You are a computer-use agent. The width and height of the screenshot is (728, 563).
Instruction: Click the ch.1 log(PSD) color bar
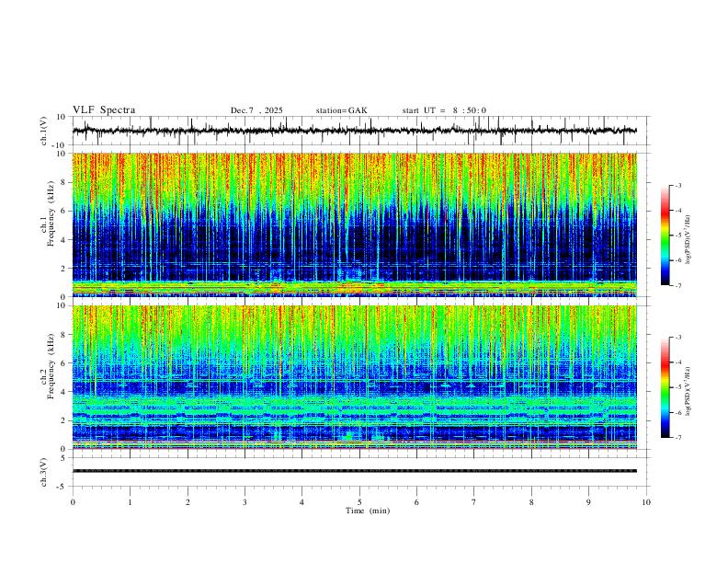pos(665,236)
